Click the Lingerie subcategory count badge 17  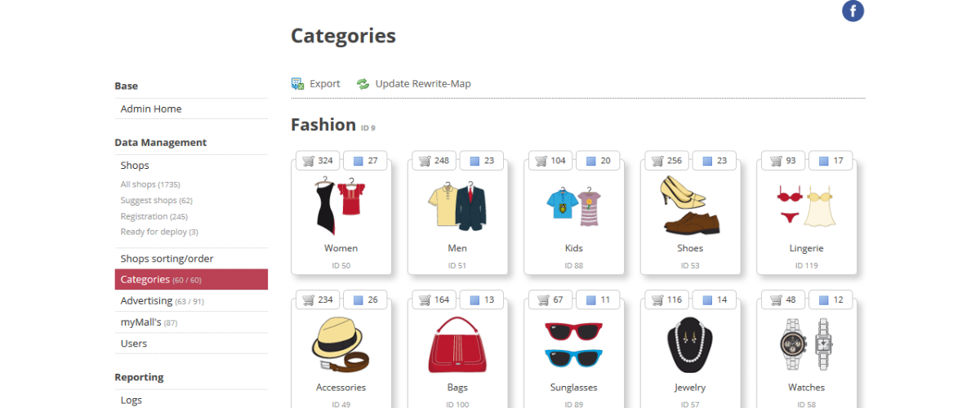831,161
